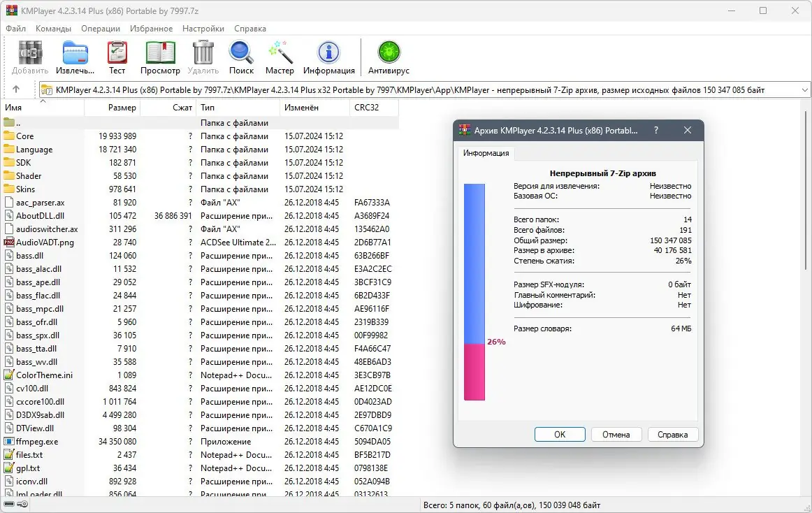Click the AudioVADT.png file icon
The image size is (812, 513).
pos(9,242)
